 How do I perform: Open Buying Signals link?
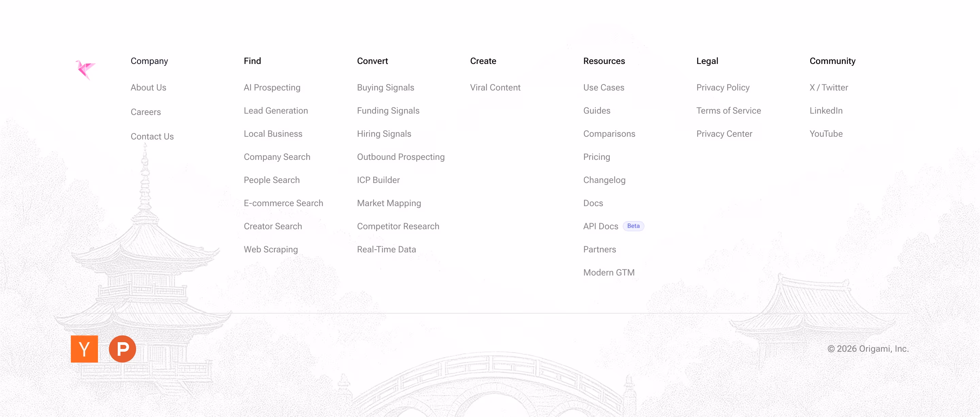[386, 87]
